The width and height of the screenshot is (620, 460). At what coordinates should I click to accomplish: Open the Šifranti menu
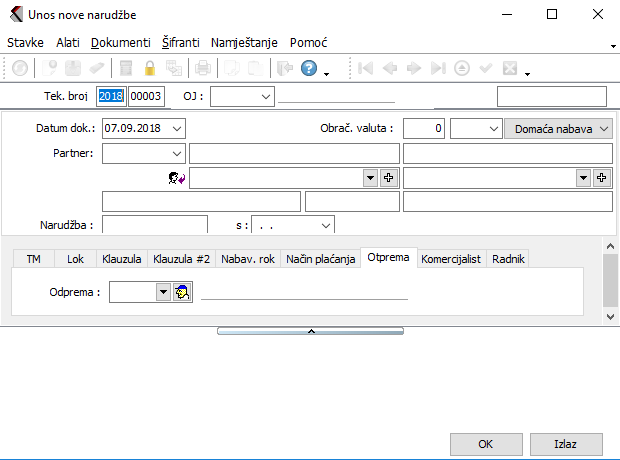pyautogui.click(x=181, y=43)
